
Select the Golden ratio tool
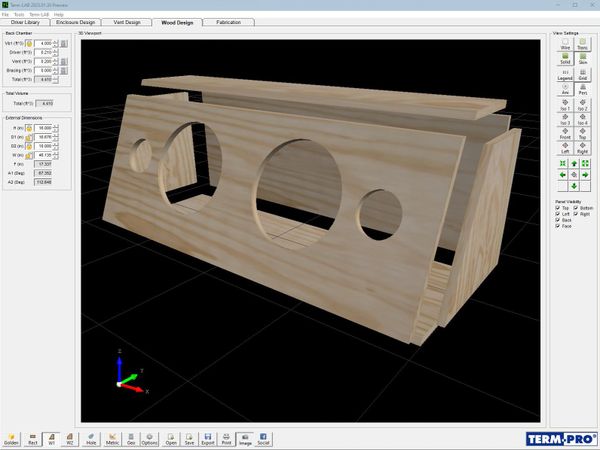click(x=11, y=439)
